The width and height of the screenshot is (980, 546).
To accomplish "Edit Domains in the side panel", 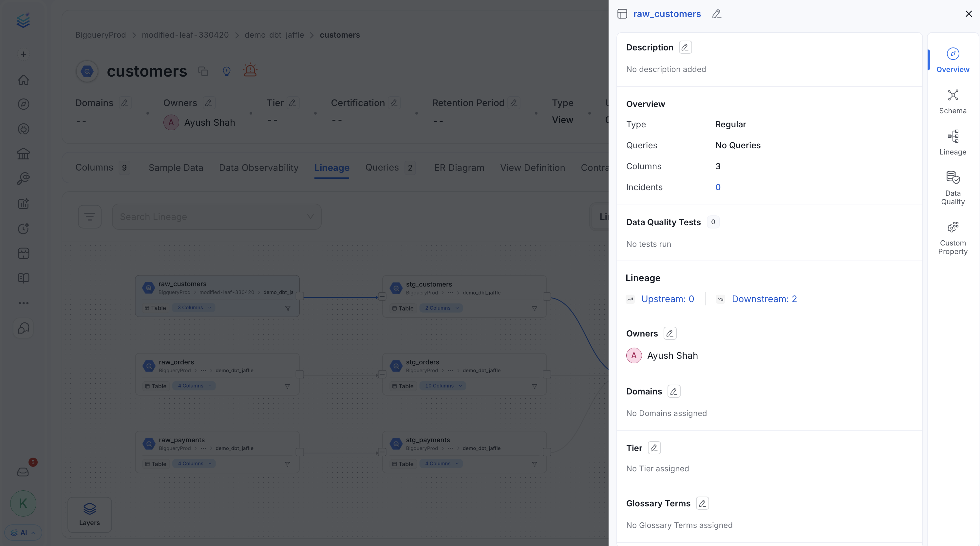I will tap(674, 391).
